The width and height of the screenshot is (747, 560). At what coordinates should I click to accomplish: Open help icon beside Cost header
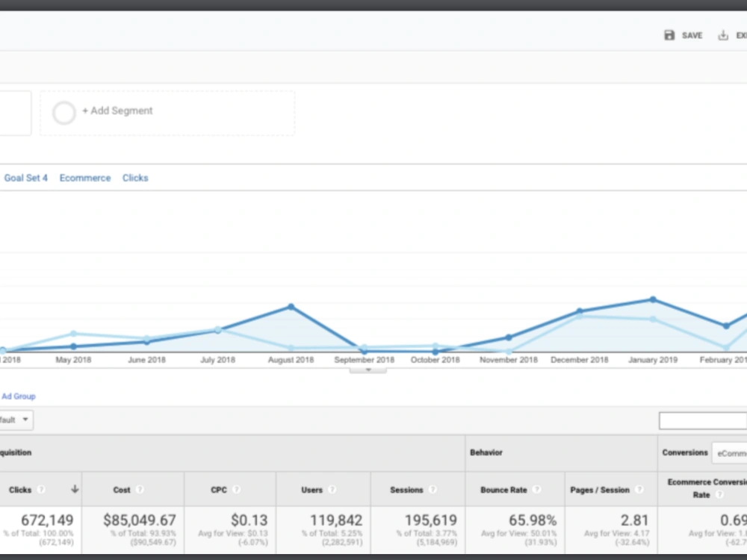[140, 490]
